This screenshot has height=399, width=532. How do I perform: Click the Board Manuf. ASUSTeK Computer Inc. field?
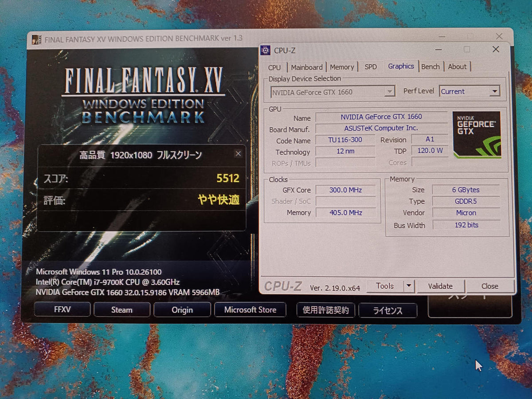pyautogui.click(x=381, y=128)
